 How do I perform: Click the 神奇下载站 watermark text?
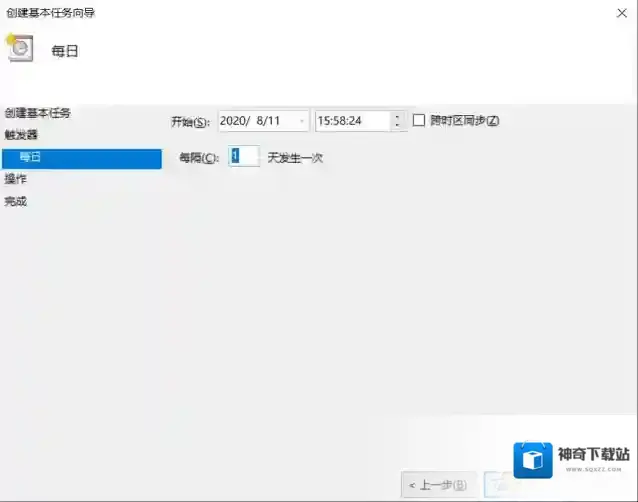pos(590,453)
